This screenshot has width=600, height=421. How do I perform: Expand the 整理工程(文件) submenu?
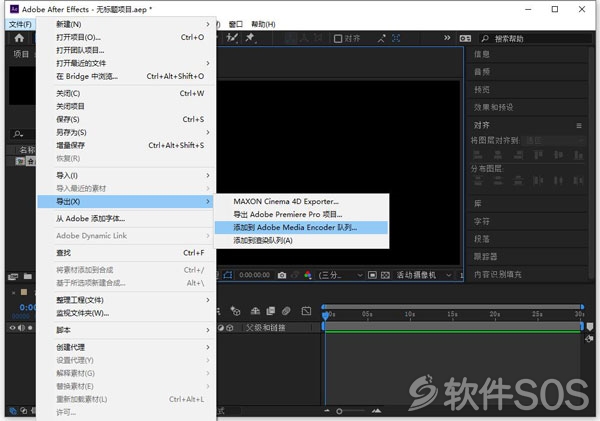[x=126, y=300]
